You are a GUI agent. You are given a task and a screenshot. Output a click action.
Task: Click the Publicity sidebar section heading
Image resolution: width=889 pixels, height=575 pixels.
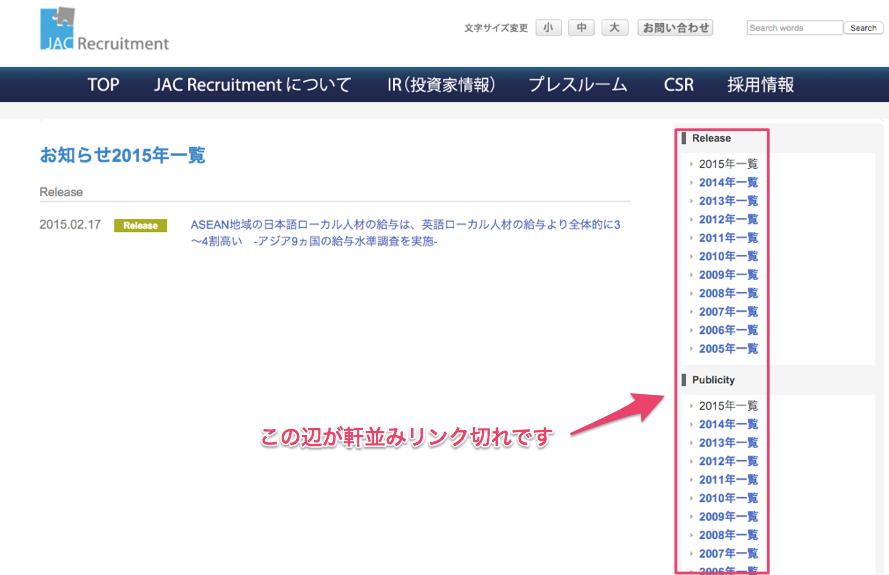713,380
